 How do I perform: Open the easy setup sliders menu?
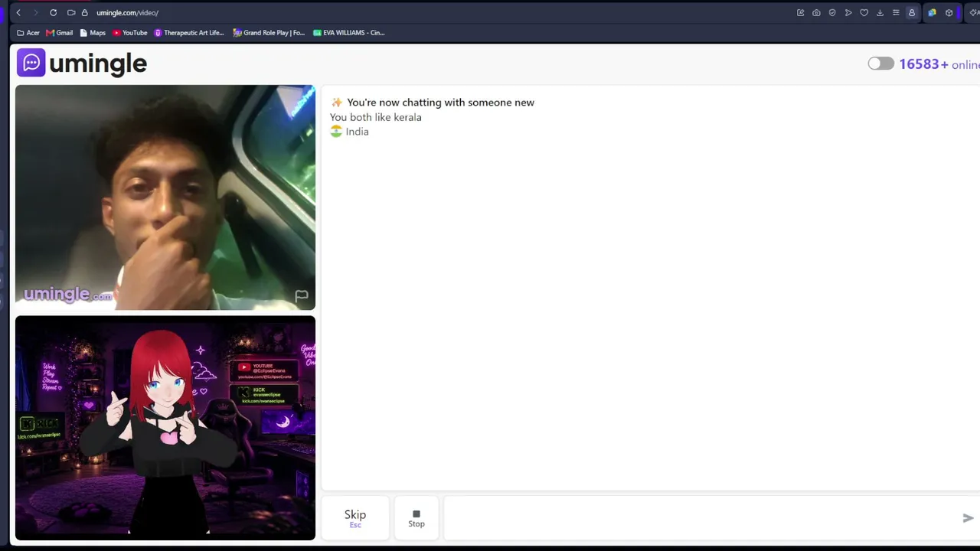[x=896, y=12]
